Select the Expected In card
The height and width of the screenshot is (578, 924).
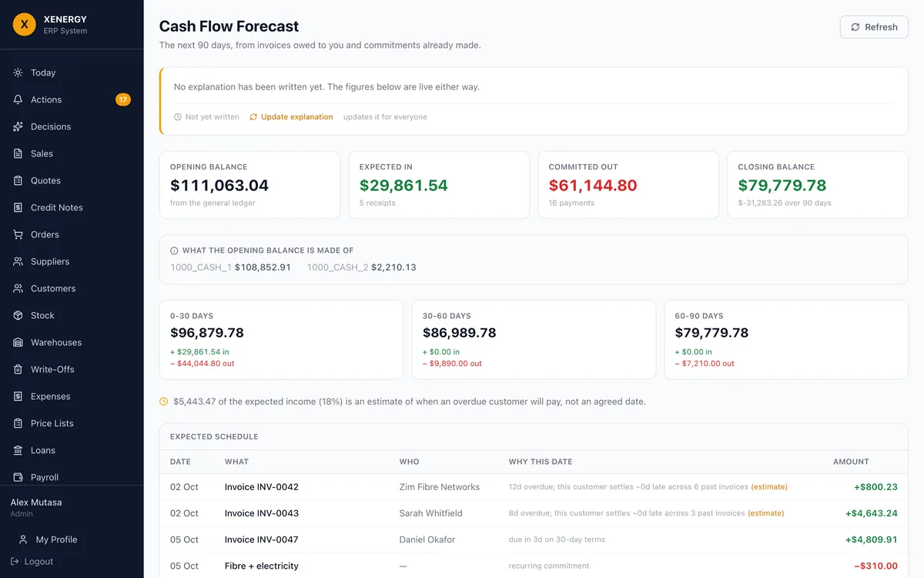click(x=439, y=185)
